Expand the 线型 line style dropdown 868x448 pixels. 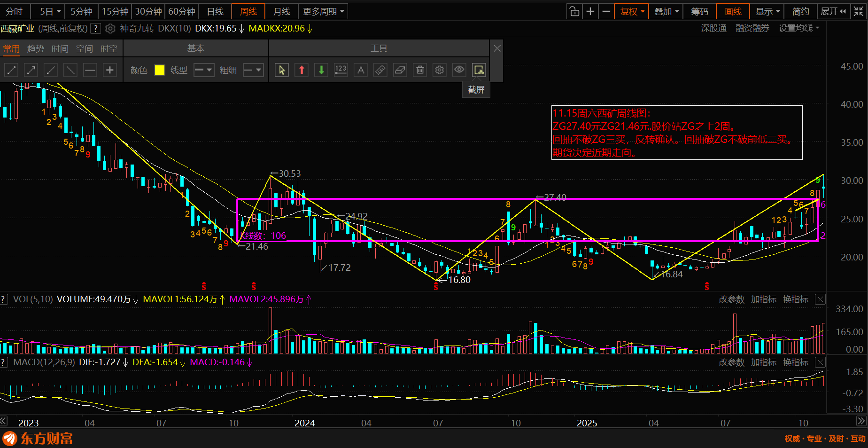pyautogui.click(x=204, y=70)
